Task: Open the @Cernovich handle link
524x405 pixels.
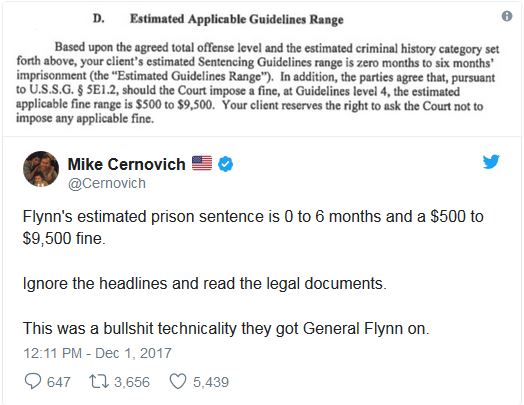Action: [x=107, y=183]
